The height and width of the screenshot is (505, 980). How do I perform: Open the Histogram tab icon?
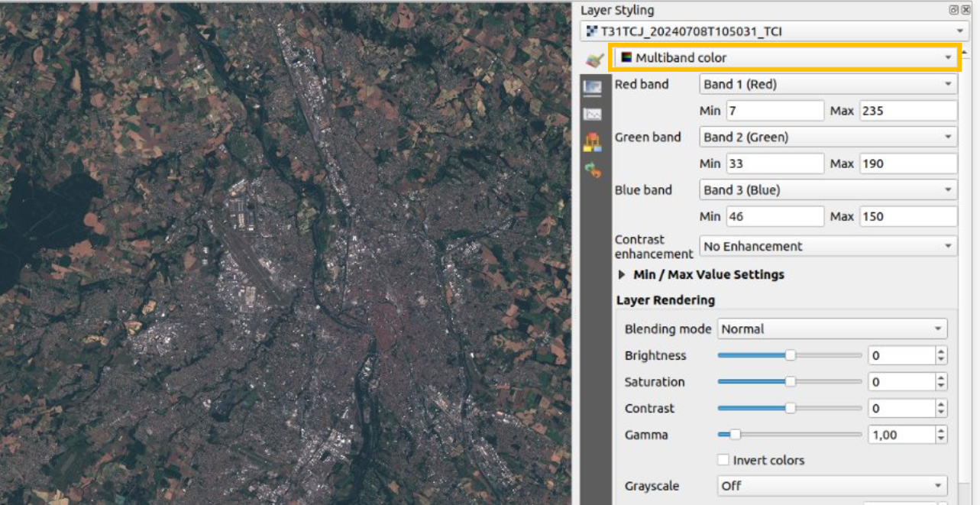point(592,142)
